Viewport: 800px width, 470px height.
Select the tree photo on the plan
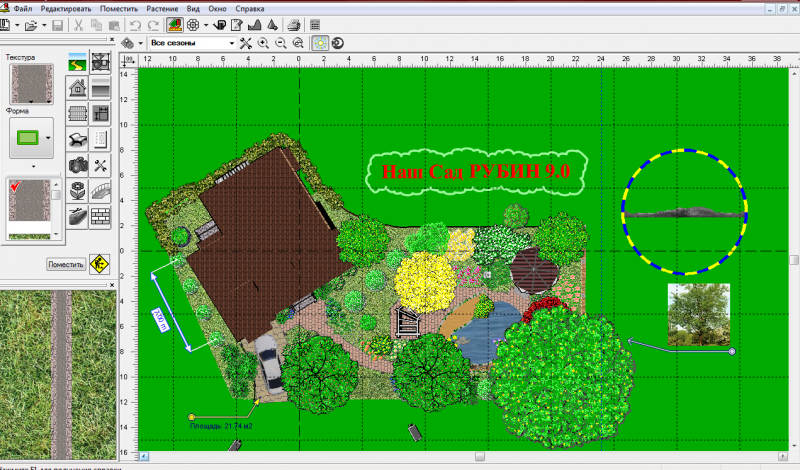pos(698,314)
